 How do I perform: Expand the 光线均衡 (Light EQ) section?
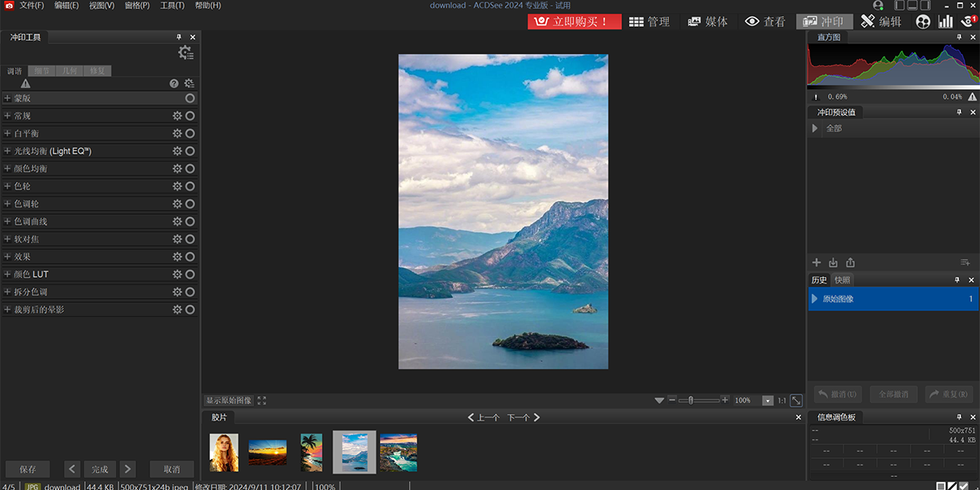(x=7, y=151)
